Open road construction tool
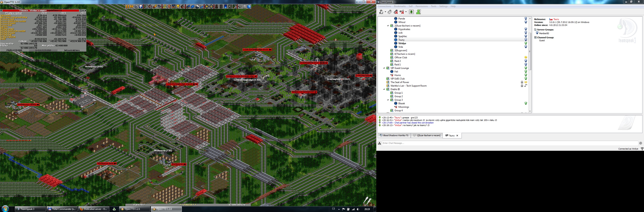 tap(221, 6)
